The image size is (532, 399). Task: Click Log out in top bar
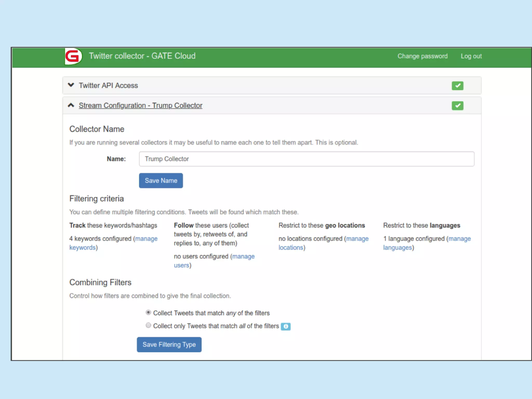pos(471,56)
